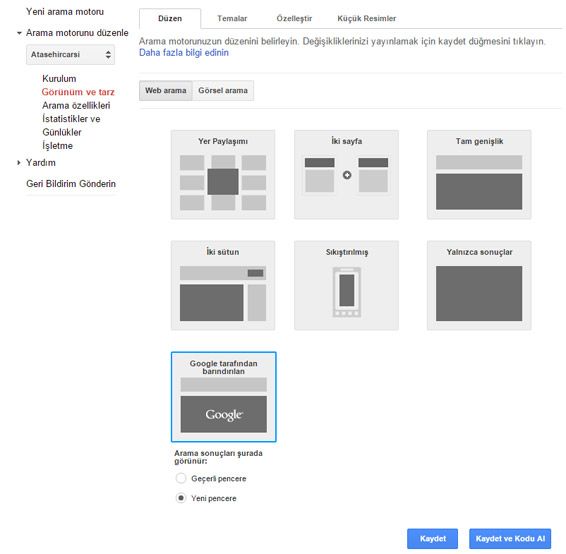
Task: Click the plus icon in İki sayfa thumbnail
Action: coord(347,175)
